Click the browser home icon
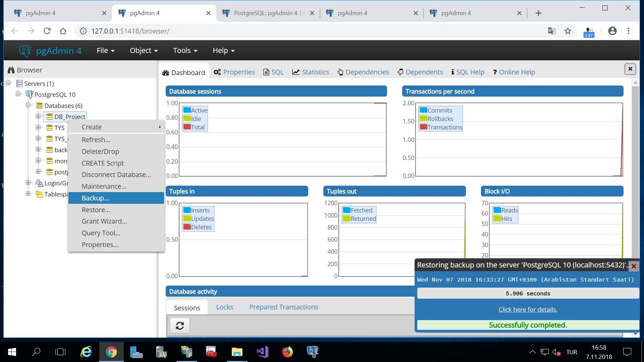644x362 pixels. [x=63, y=31]
